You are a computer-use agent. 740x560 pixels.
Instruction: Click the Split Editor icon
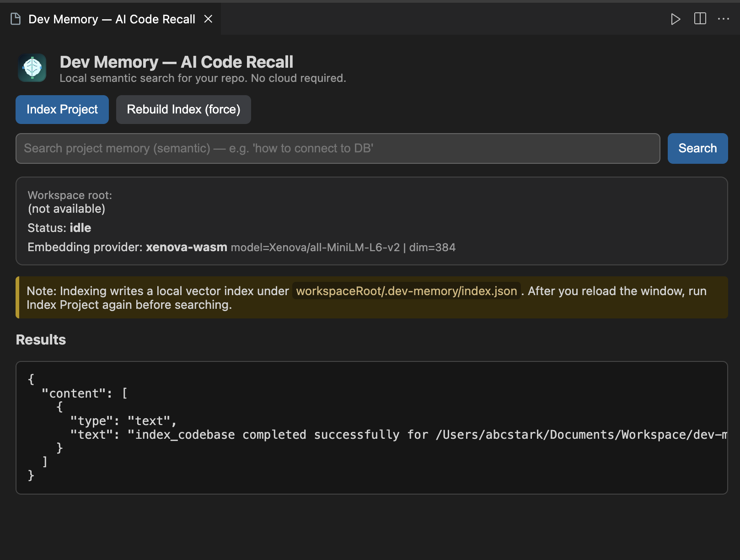[x=700, y=19]
